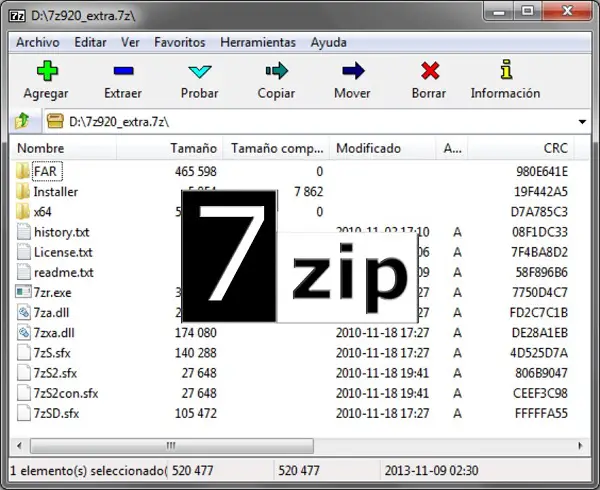Screen dimensions: 600x490
Task: Click the address path text field
Action: tap(316, 122)
